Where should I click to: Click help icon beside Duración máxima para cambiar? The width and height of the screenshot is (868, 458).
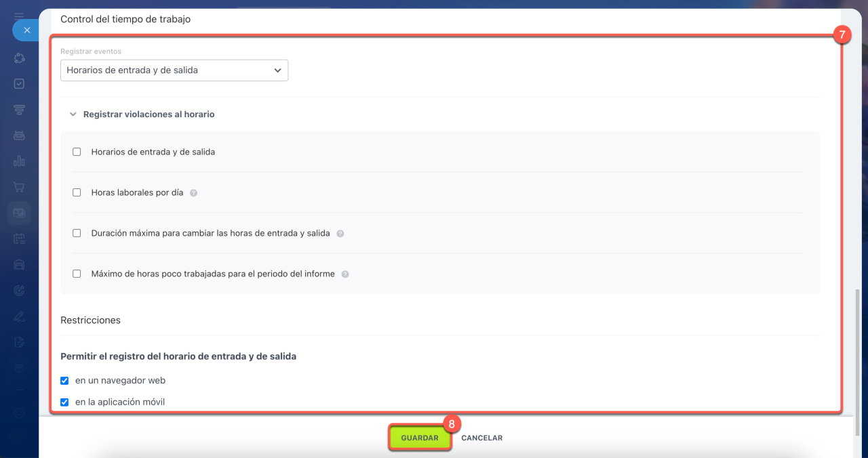point(340,234)
